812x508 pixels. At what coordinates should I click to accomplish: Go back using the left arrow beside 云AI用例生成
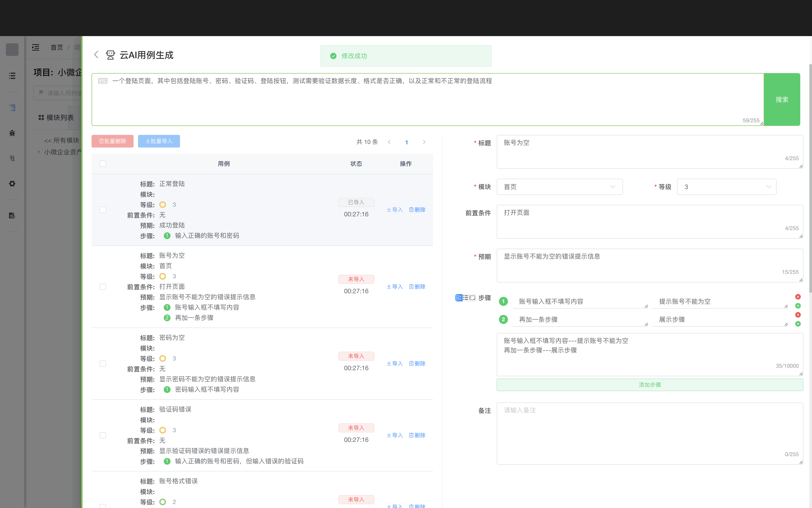pyautogui.click(x=96, y=54)
